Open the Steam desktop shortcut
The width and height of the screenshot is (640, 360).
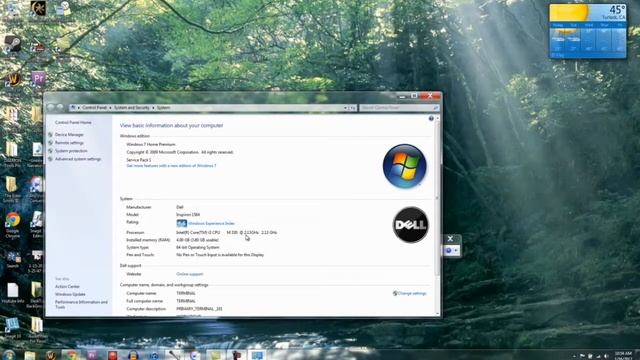click(x=12, y=44)
